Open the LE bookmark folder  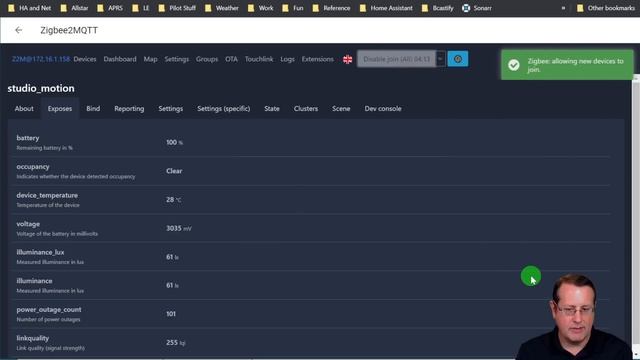(x=141, y=8)
